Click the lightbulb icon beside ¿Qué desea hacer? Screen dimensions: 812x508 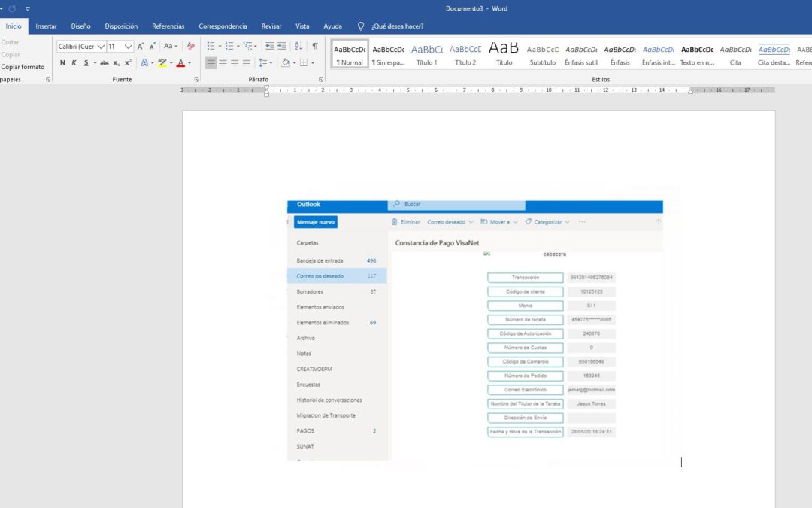[x=361, y=26]
